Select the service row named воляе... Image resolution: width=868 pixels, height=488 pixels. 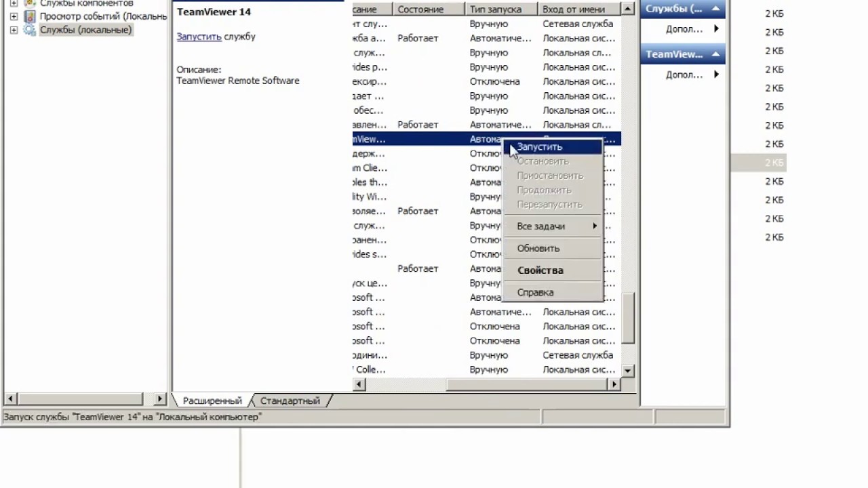tap(487, 211)
